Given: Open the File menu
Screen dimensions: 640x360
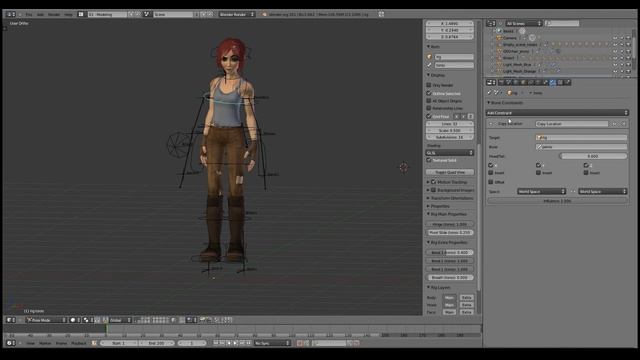Looking at the screenshot, I should click(29, 14).
